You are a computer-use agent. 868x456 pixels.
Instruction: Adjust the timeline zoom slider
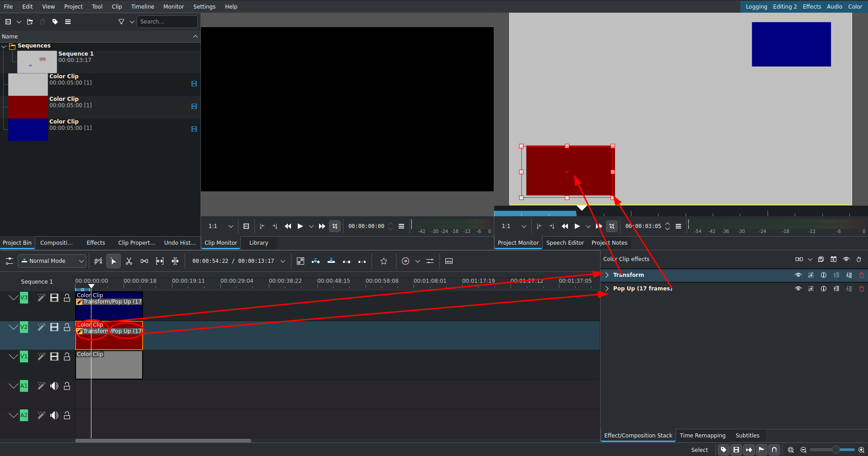tap(833, 450)
